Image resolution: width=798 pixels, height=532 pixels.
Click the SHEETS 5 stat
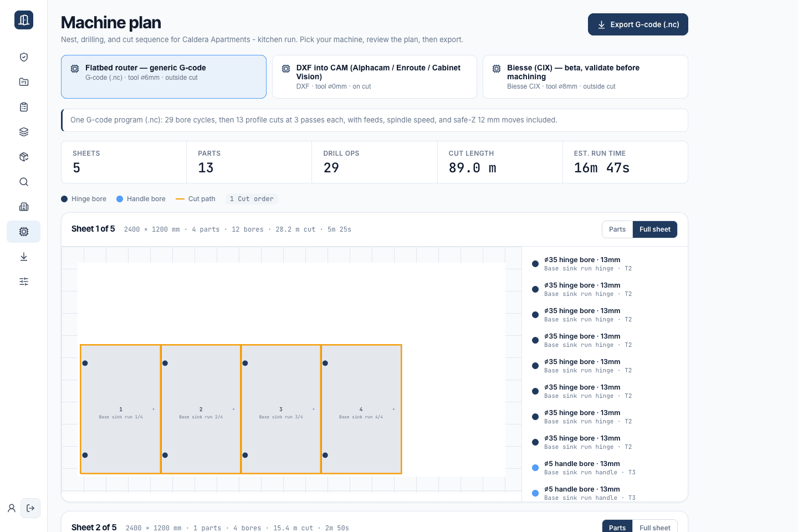(x=124, y=162)
